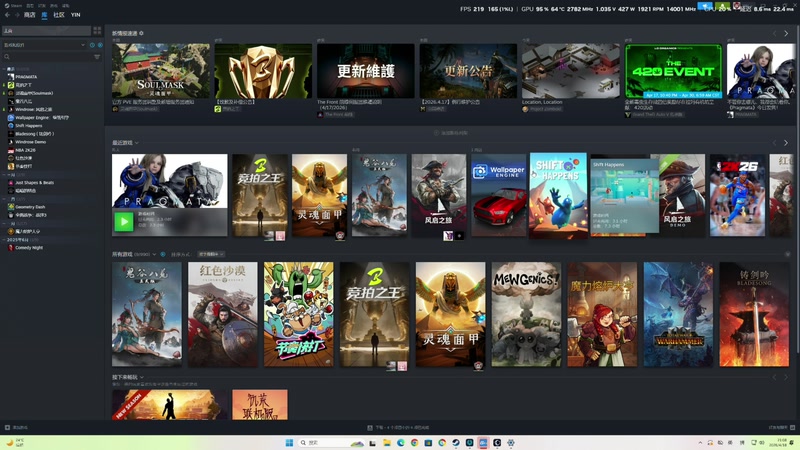
Task: Launch Microsoft Edge from the taskbar
Action: 401,442
